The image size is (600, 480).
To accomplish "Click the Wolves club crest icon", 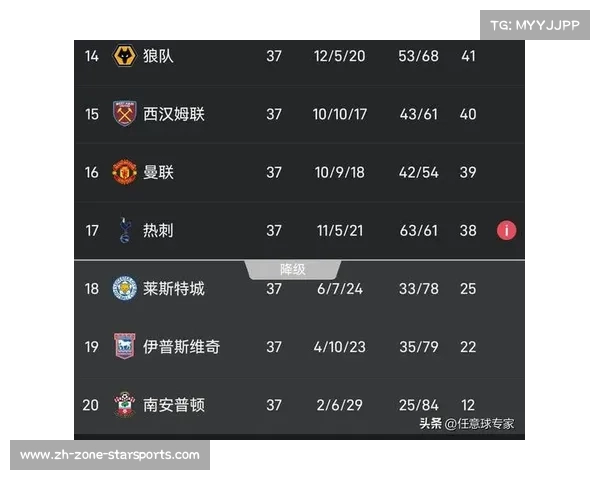I will [124, 56].
